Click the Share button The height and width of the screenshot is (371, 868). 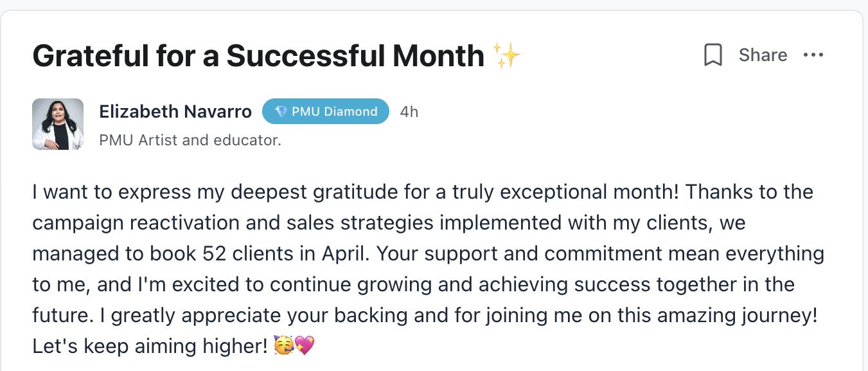tap(763, 55)
